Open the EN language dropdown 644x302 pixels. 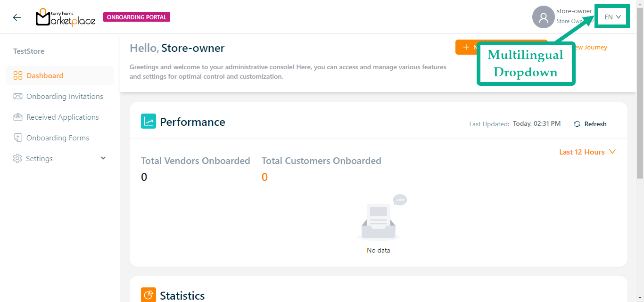612,17
